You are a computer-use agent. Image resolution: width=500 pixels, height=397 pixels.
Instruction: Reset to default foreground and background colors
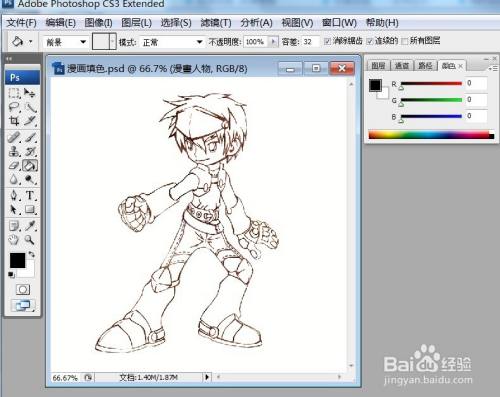(11, 275)
